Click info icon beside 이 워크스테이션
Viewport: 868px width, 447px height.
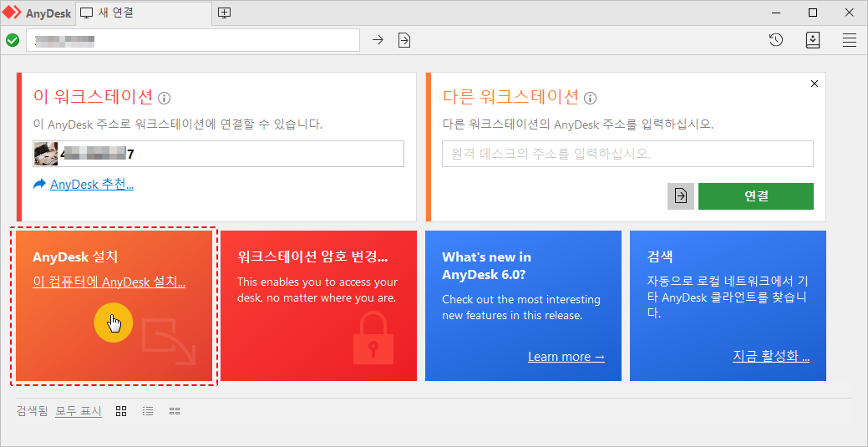(x=165, y=99)
